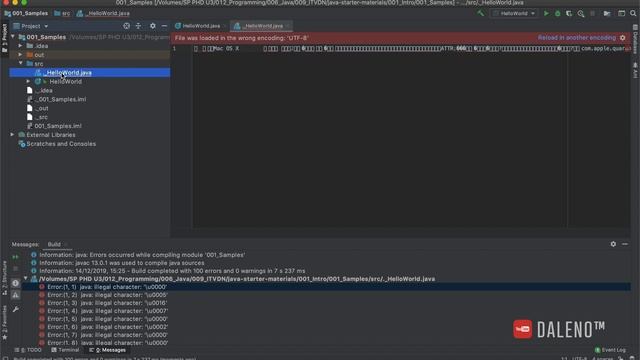
Task: Collapse the 001_Samples root node
Action: point(13,37)
